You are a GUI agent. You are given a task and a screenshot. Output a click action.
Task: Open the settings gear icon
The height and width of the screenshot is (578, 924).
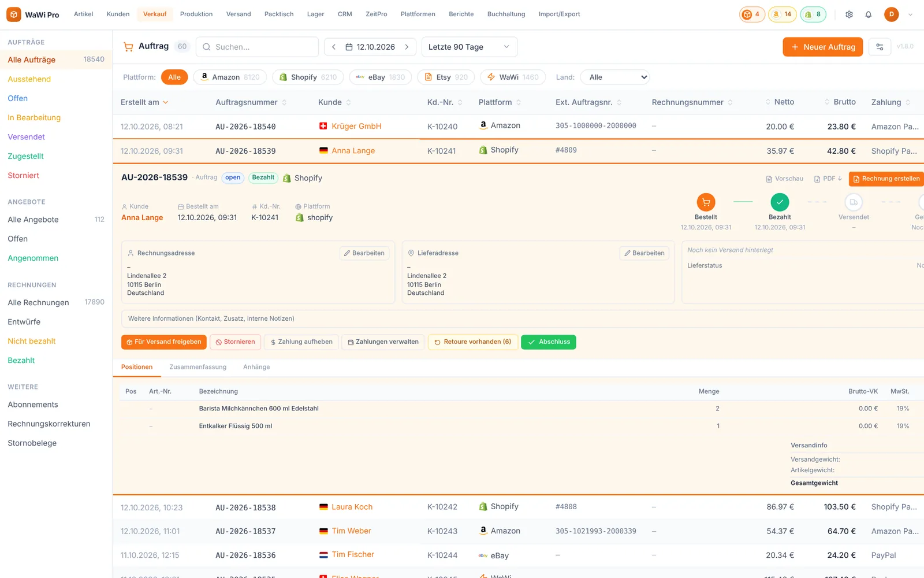(x=849, y=14)
